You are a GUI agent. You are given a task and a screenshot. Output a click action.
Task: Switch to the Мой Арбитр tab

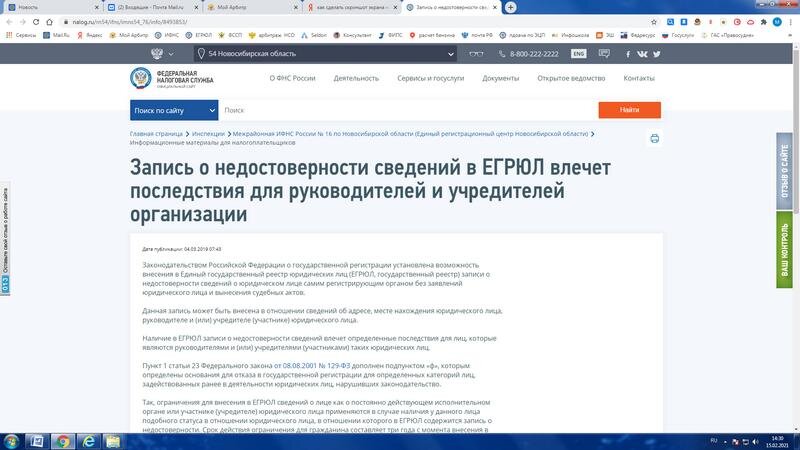252,7
